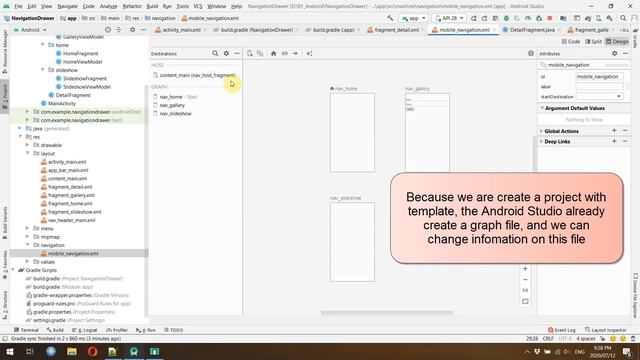Collapse the Argument Default Values section
This screenshot has width=640, height=360.
coord(542,108)
